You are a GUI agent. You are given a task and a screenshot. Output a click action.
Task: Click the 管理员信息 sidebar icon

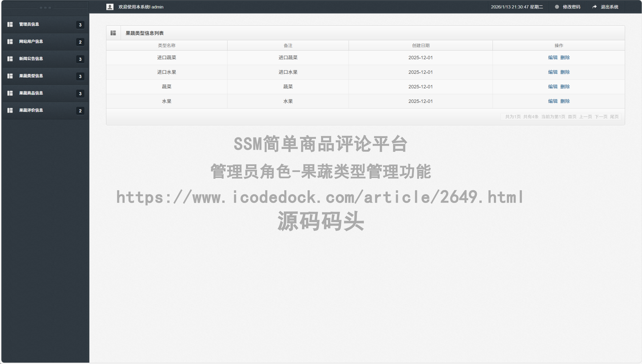pos(10,24)
